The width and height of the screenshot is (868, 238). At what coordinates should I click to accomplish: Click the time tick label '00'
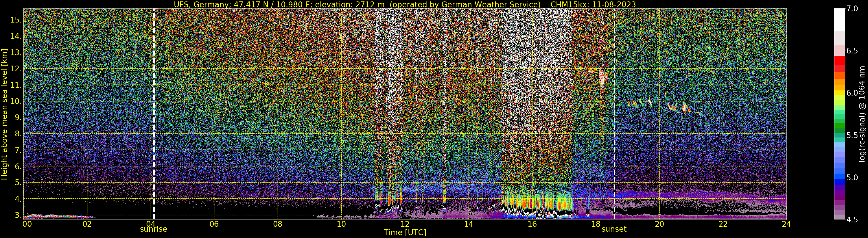click(27, 224)
